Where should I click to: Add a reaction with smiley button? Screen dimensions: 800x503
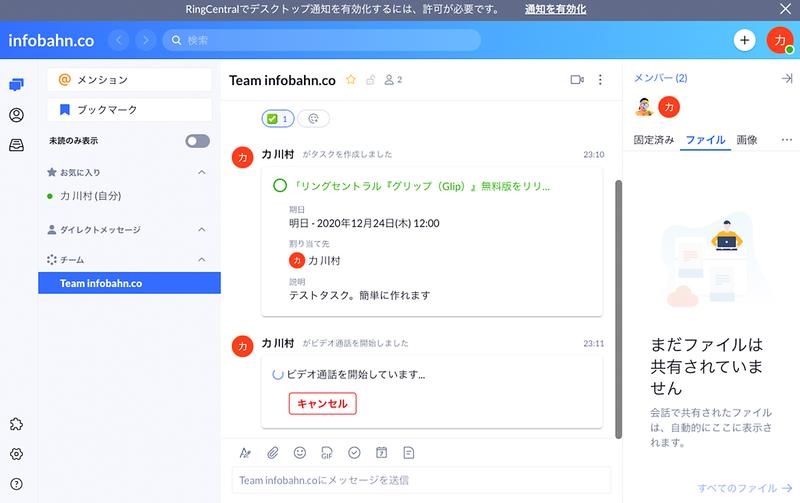(313, 119)
